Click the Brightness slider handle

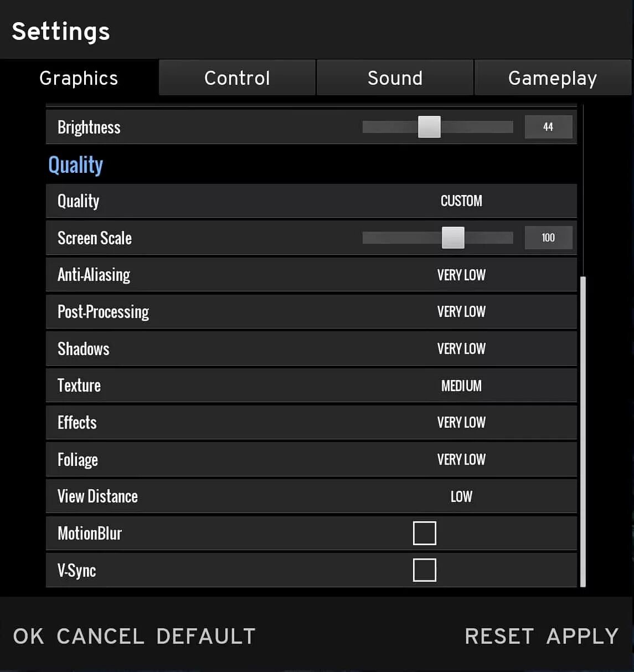[429, 127]
